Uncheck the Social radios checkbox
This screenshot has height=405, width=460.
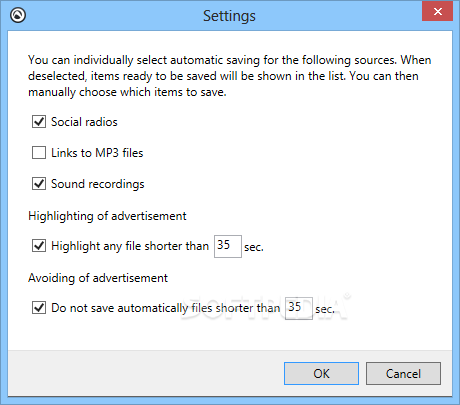[39, 122]
